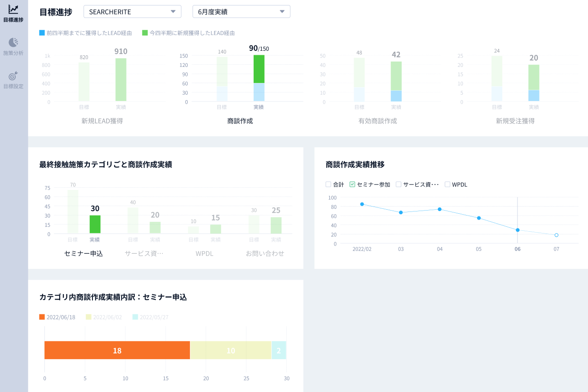Click the 03 data point on trend line

(401, 212)
